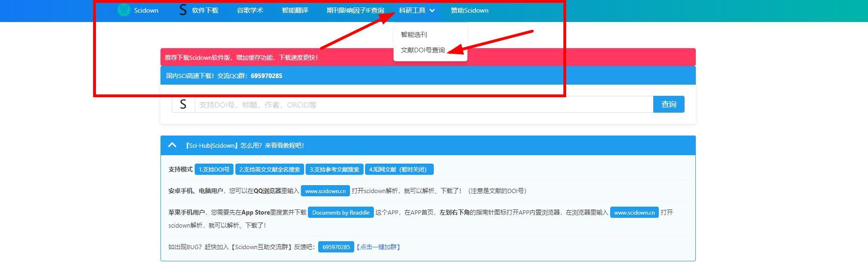Image resolution: width=868 pixels, height=273 pixels.
Task: Click the 695970285 group number badge
Action: (336, 247)
